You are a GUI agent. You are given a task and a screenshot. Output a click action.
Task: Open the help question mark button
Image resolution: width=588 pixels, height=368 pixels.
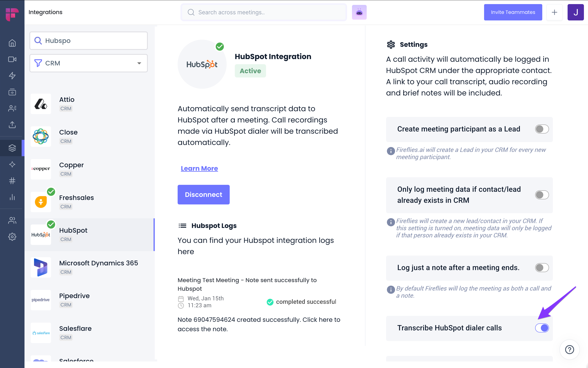pos(569,350)
